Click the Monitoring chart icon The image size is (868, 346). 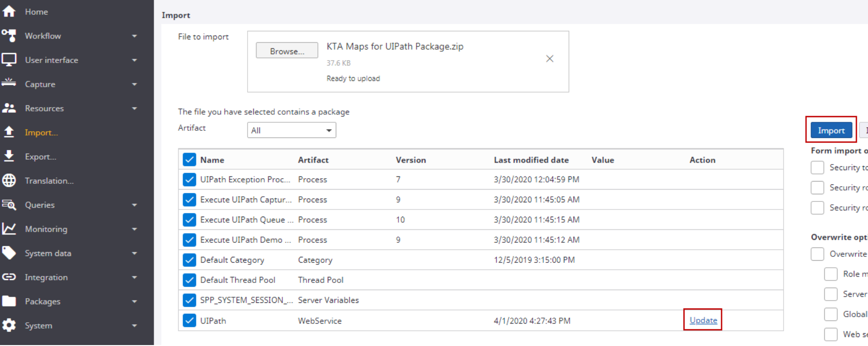click(x=9, y=229)
